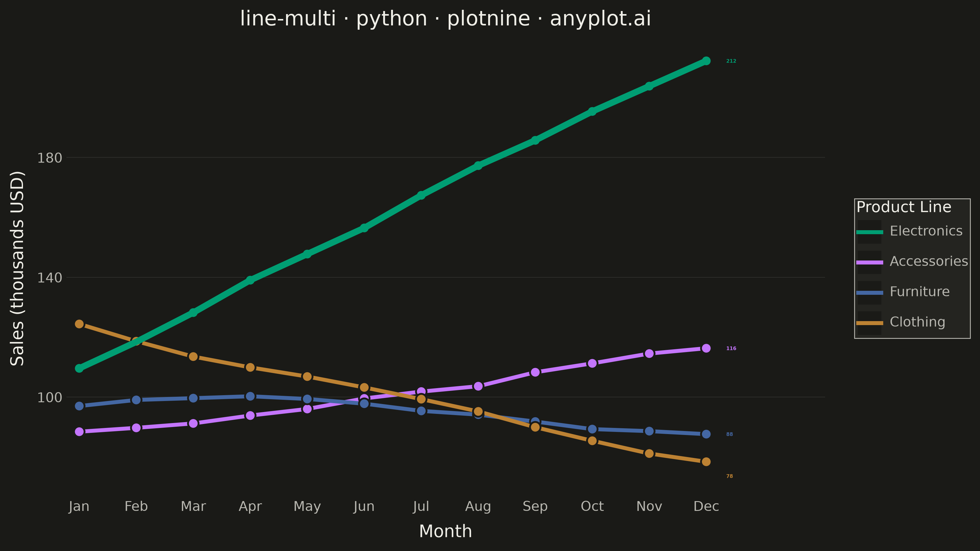
Task: Click the 180 y-axis tick label
Action: point(49,157)
